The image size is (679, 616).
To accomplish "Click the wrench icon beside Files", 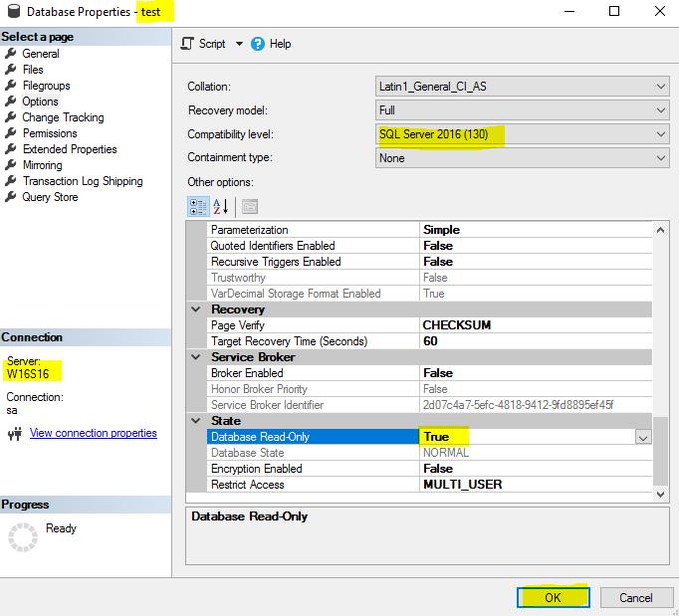I will click(11, 70).
